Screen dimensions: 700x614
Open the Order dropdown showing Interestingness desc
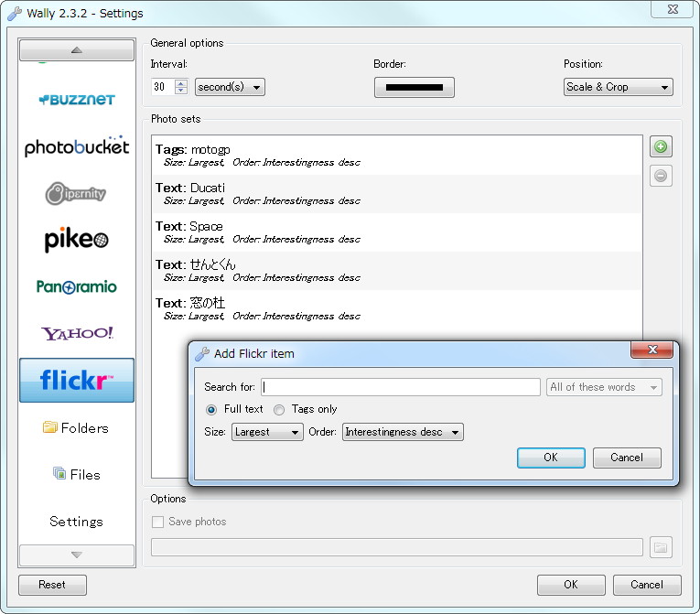pyautogui.click(x=403, y=432)
